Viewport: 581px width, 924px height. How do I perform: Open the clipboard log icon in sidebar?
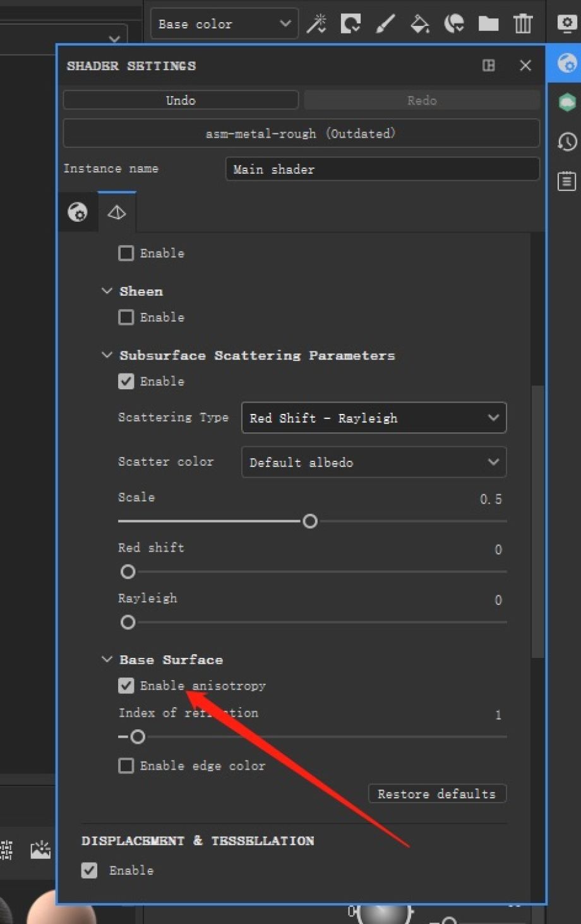coord(566,181)
